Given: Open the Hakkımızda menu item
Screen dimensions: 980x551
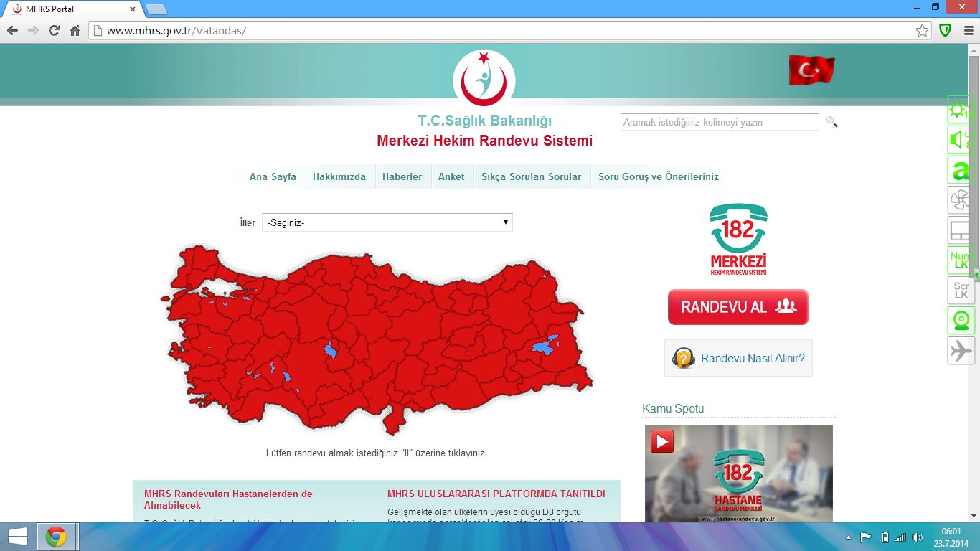Looking at the screenshot, I should click(339, 176).
